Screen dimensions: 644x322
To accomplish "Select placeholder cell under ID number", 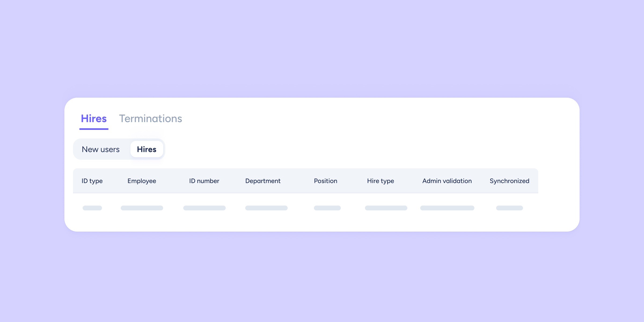I will coord(204,208).
